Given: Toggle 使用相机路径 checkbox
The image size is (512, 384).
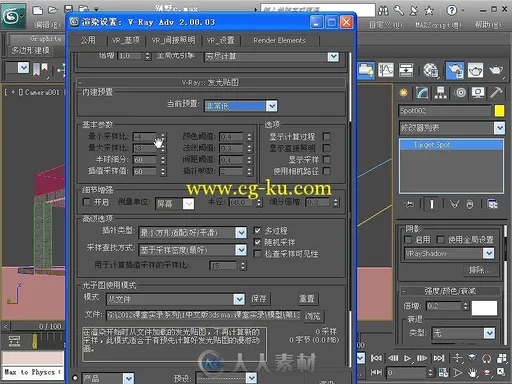Looking at the screenshot, I should pyautogui.click(x=327, y=171).
